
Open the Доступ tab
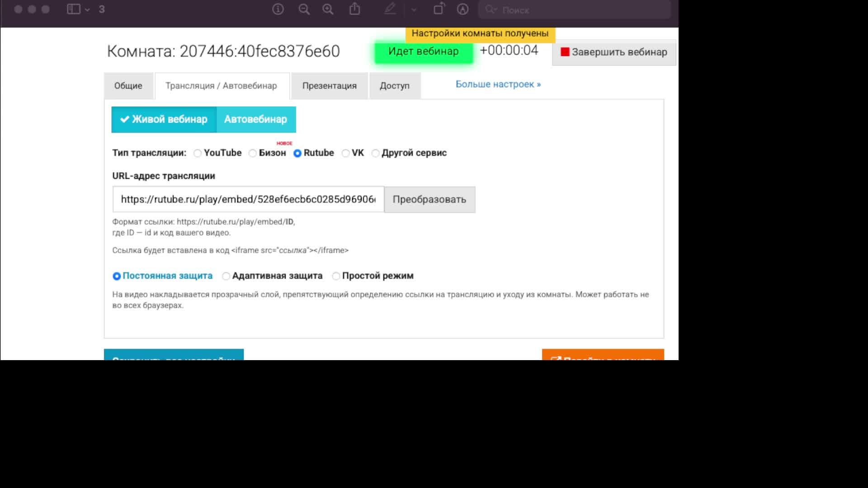pyautogui.click(x=394, y=86)
